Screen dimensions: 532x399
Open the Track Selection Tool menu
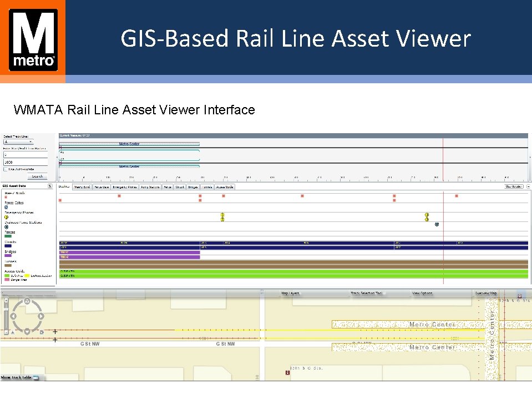tap(367, 293)
